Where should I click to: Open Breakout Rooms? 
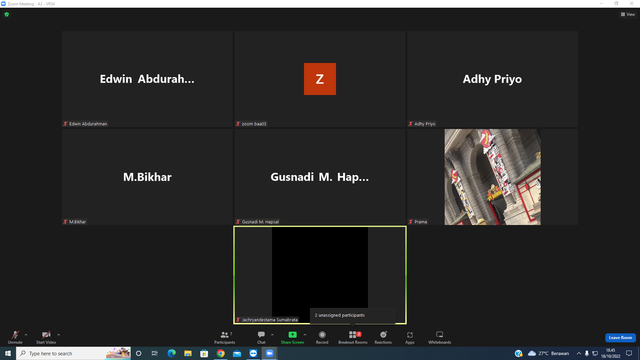pyautogui.click(x=353, y=337)
